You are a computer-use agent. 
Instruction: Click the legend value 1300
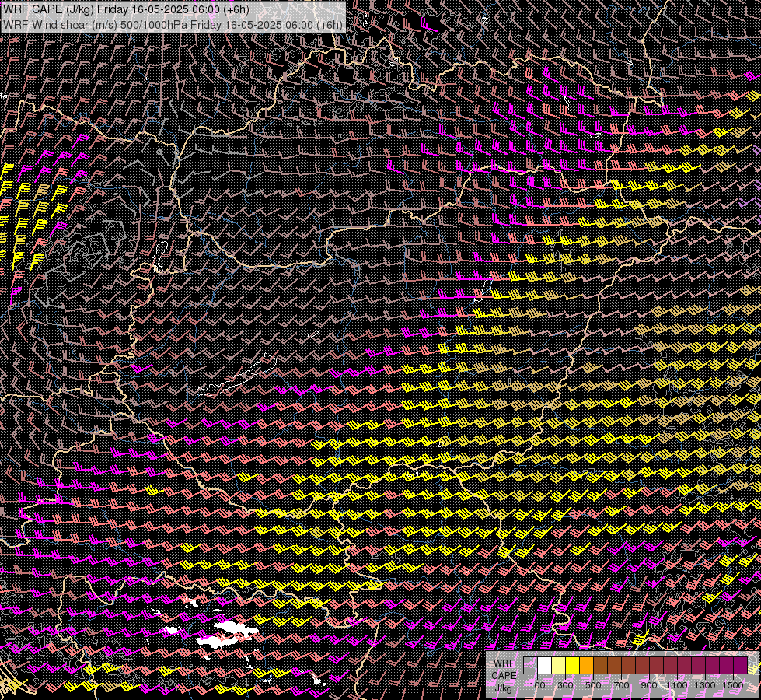[x=705, y=685]
